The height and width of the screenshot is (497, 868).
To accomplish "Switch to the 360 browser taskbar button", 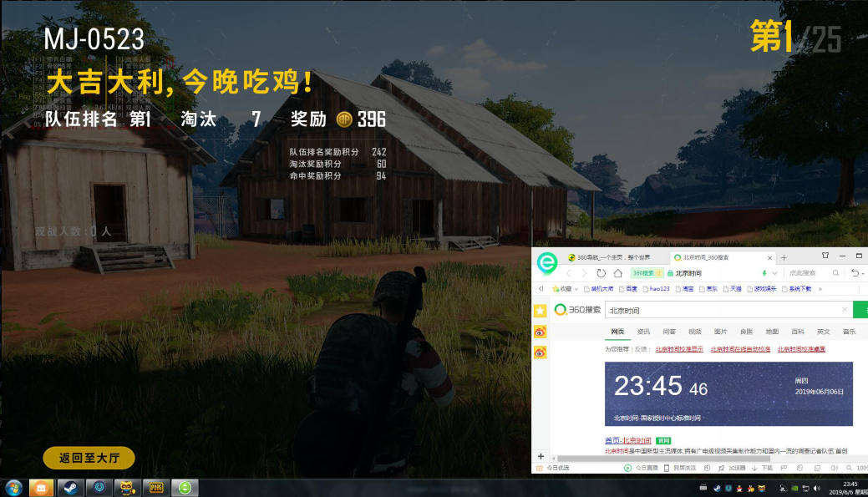I will pyautogui.click(x=185, y=488).
